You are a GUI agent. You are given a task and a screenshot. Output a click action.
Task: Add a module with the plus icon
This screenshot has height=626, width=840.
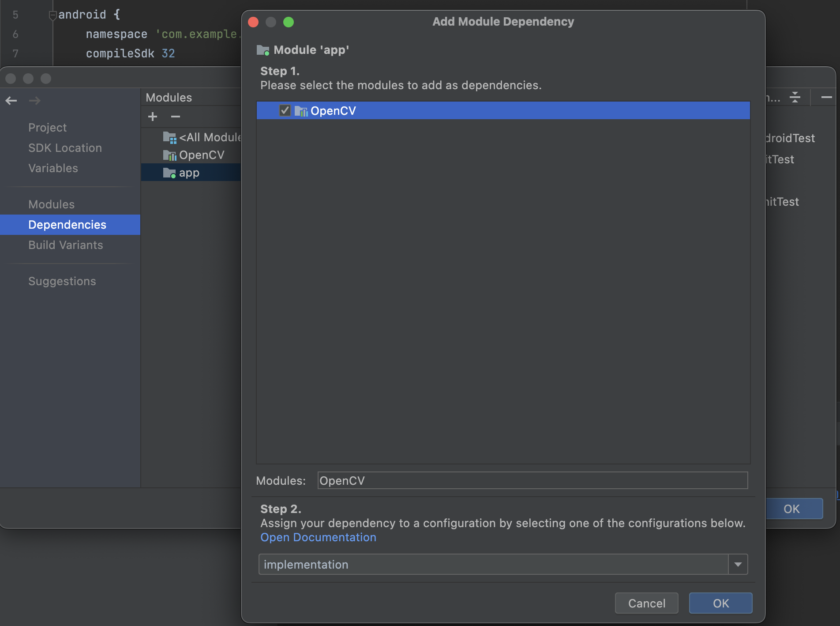coord(153,117)
